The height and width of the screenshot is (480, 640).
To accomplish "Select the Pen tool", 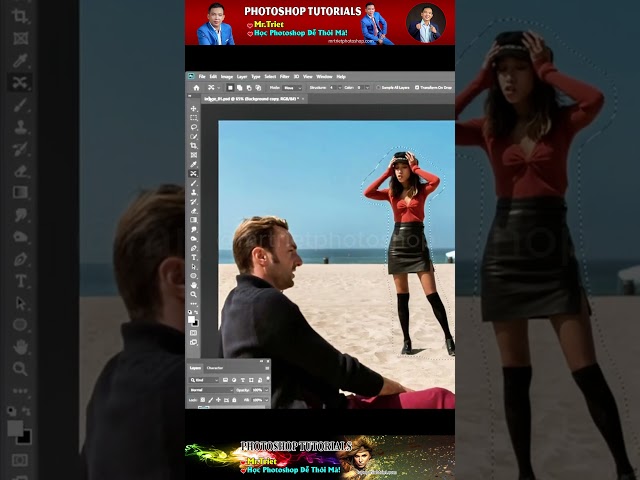I will tap(193, 248).
